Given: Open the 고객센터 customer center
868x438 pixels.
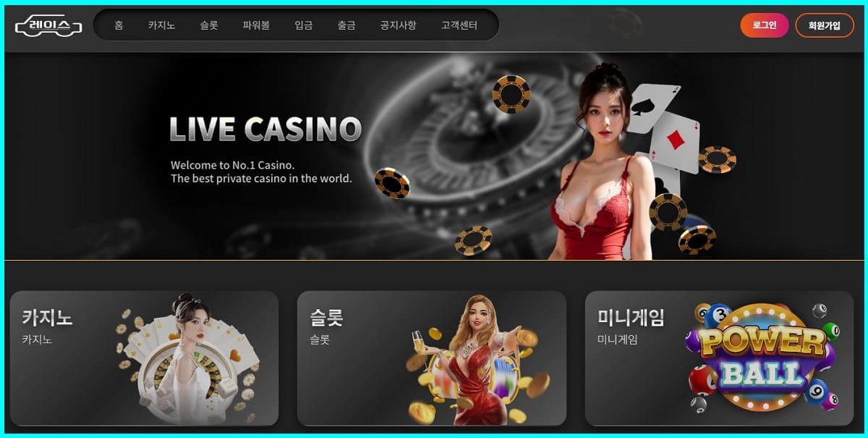Looking at the screenshot, I should pos(459,25).
